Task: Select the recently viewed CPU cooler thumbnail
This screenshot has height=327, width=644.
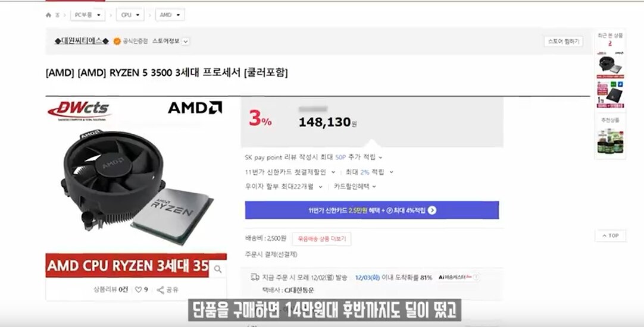Action: [610, 64]
